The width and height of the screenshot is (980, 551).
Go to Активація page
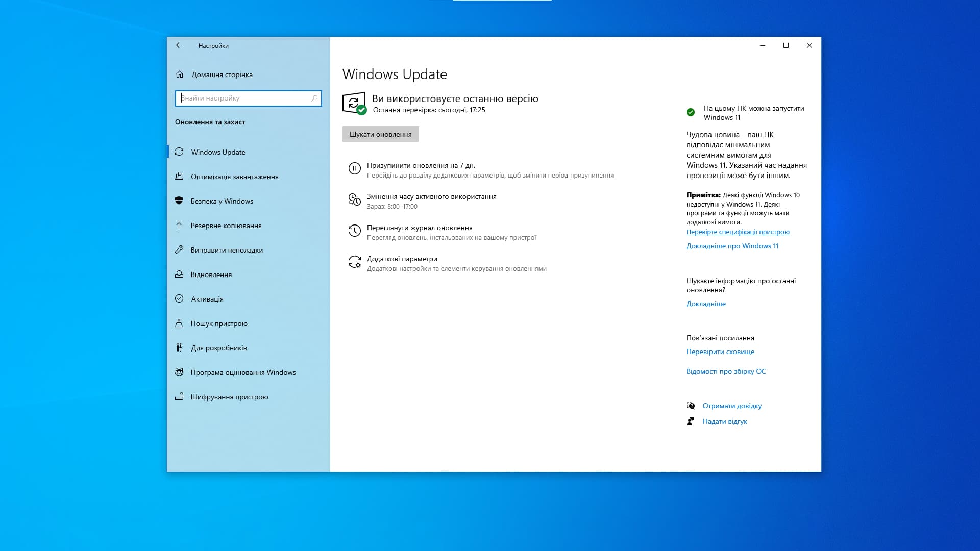coord(207,299)
